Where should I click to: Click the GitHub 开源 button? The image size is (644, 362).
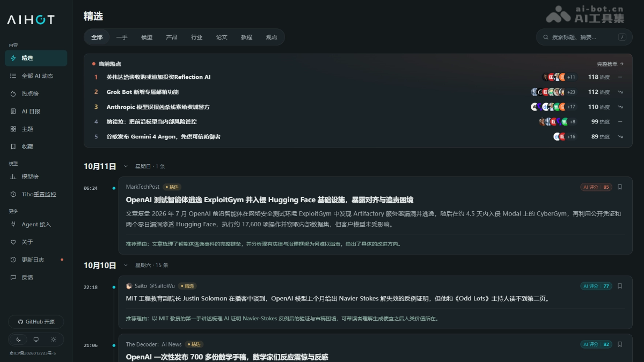click(36, 322)
